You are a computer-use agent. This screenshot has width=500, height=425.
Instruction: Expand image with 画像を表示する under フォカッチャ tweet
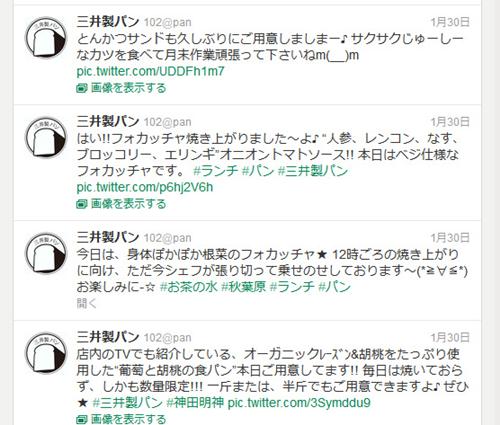pyautogui.click(x=128, y=204)
